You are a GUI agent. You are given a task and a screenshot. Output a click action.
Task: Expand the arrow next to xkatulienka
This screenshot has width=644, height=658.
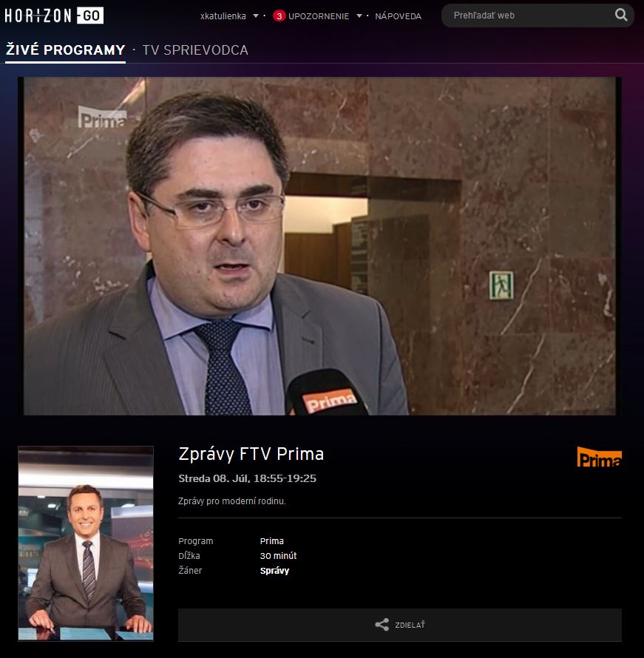(x=256, y=16)
